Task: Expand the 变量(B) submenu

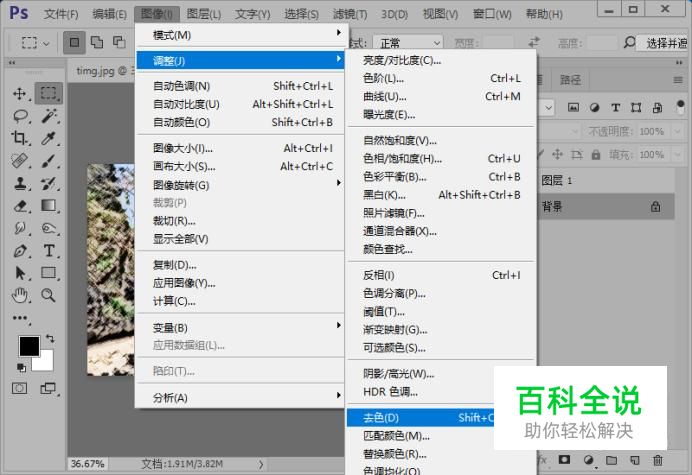Action: coord(241,328)
